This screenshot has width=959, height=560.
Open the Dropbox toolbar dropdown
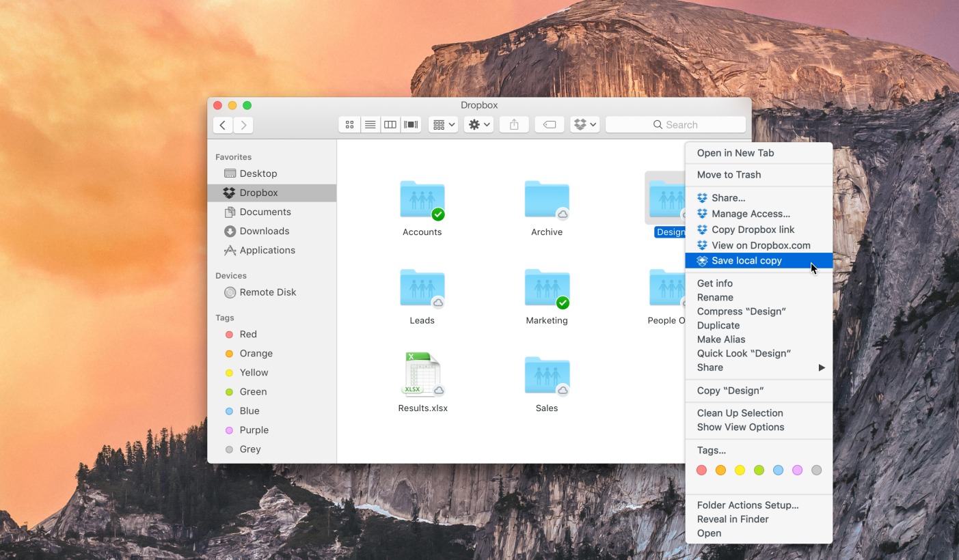tap(585, 124)
